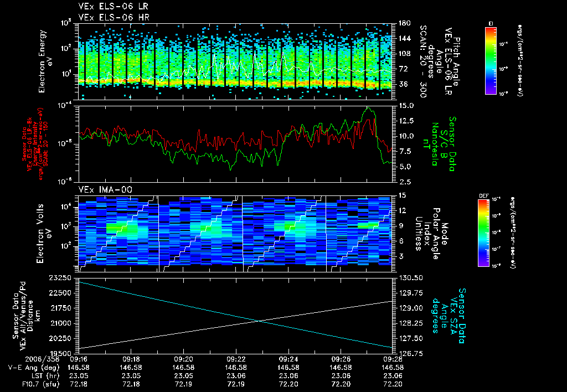
Task: Click the '2006/358' date label
Action: (x=42, y=359)
